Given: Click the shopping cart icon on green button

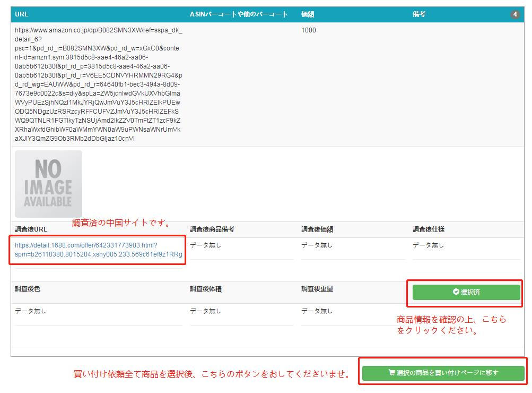Looking at the screenshot, I should 391,373.
